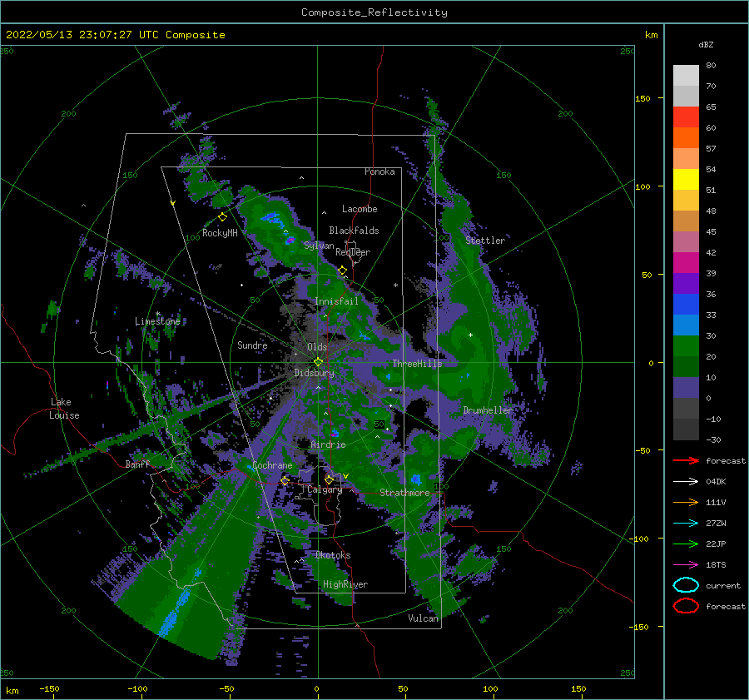The width and height of the screenshot is (749, 700).
Task: Click the 'current' legend label
Action: point(723,585)
